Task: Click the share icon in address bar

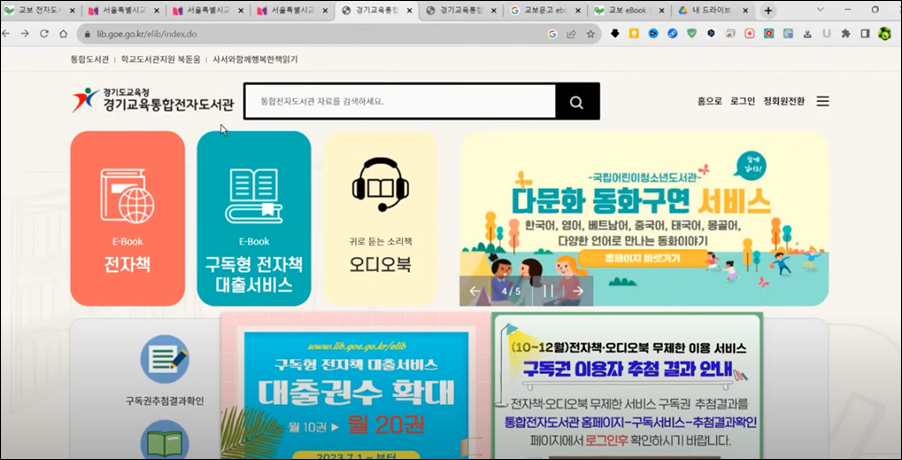Action: [x=571, y=34]
